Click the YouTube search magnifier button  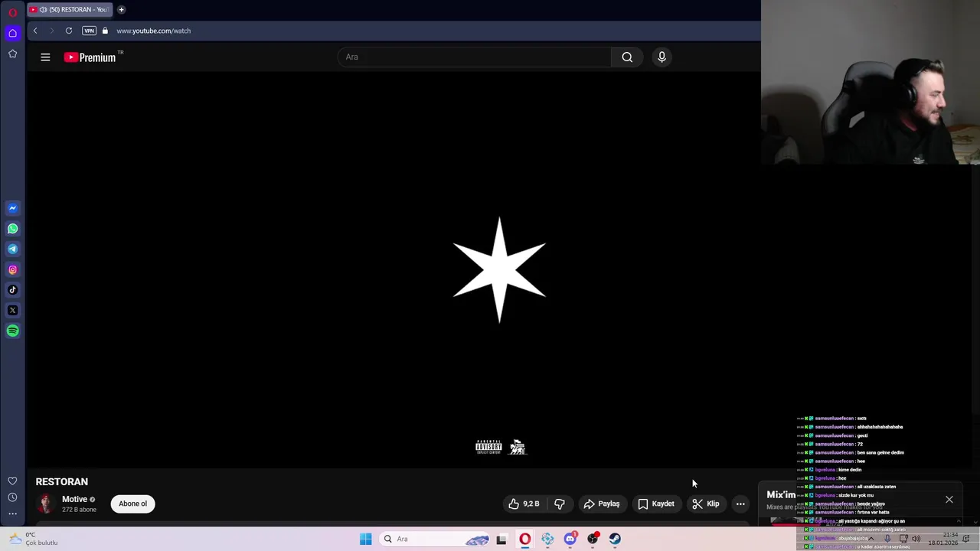[x=627, y=57]
